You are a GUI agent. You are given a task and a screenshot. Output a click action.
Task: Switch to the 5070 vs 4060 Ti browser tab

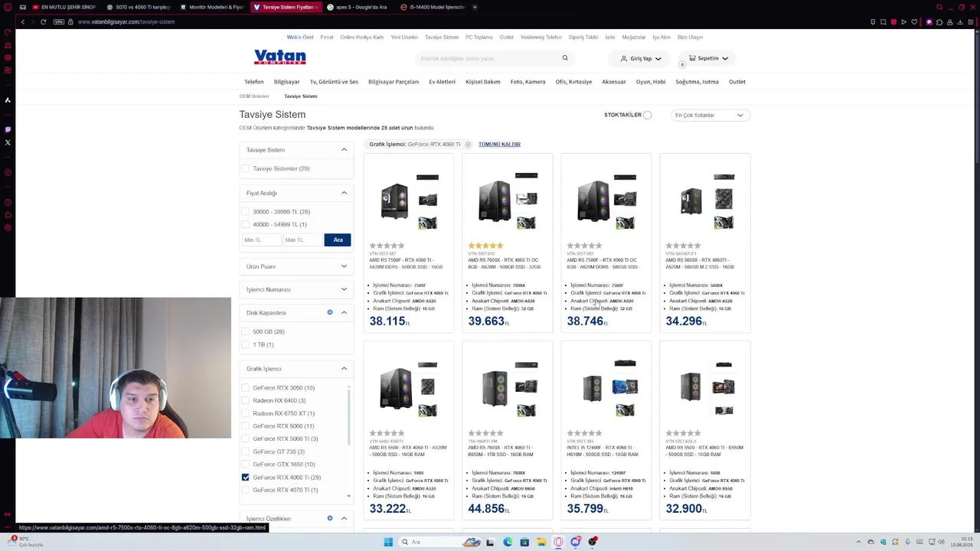(x=138, y=7)
